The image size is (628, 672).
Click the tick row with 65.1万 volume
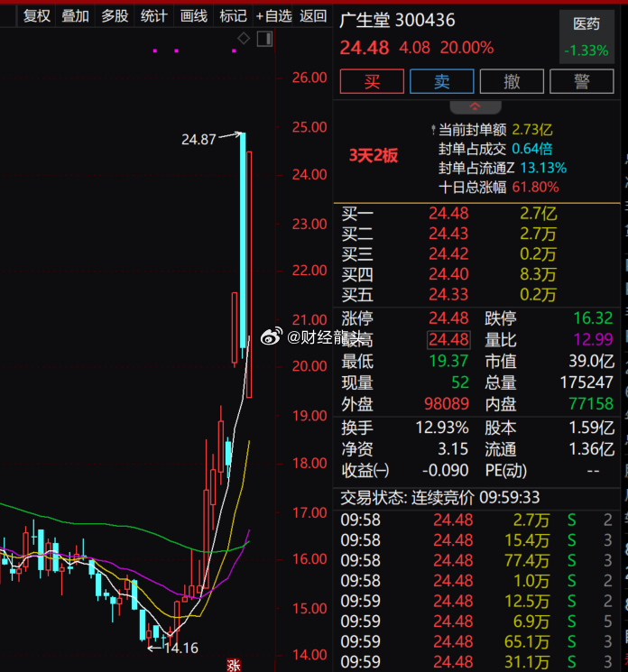point(476,641)
